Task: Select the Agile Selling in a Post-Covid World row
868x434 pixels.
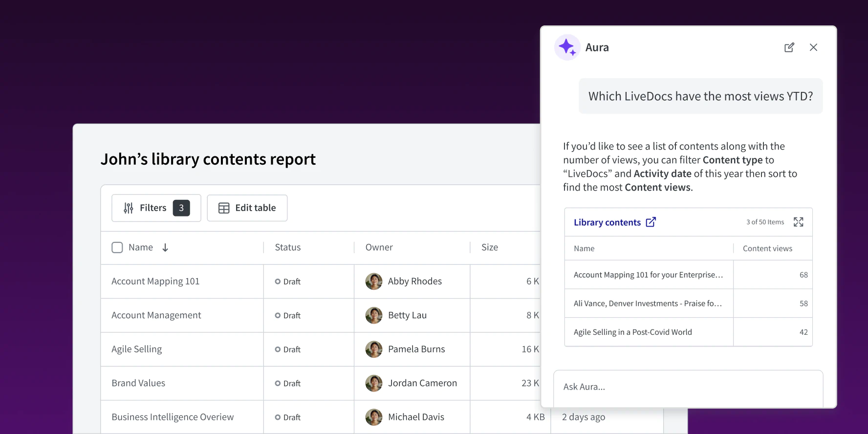Action: [633, 332]
